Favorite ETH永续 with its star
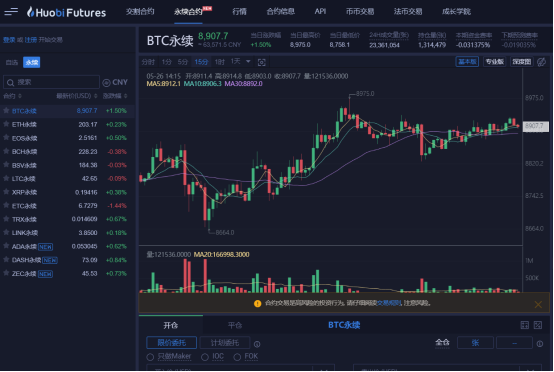The height and width of the screenshot is (372, 554). 6,124
